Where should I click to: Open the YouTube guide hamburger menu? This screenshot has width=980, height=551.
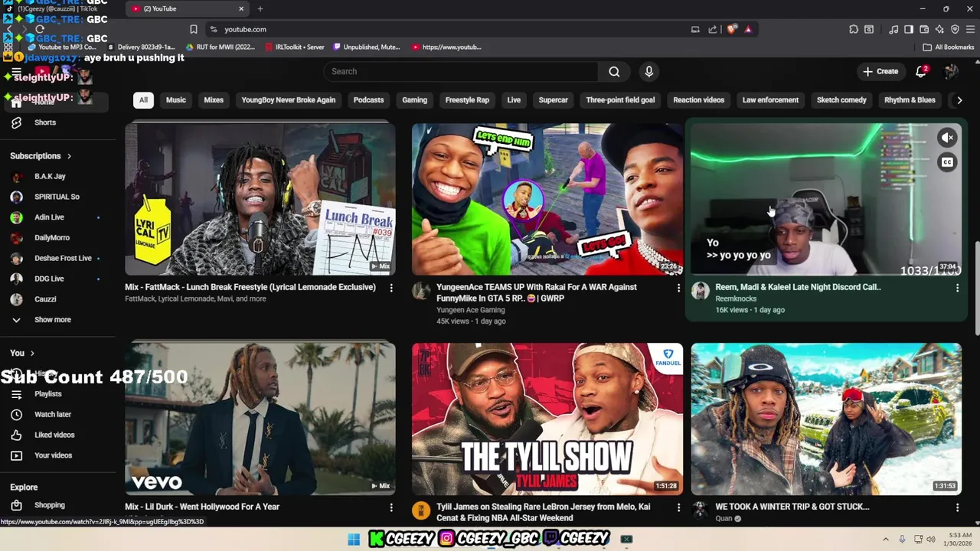coord(16,71)
